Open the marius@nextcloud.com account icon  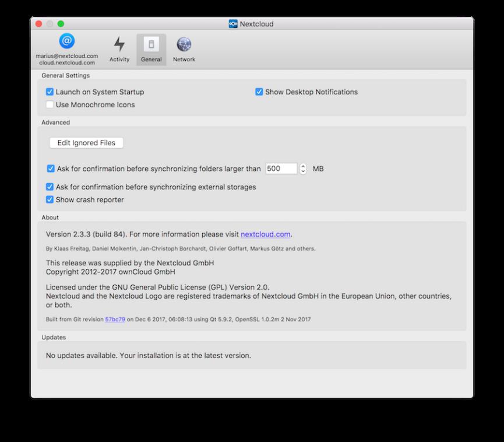coord(66,41)
